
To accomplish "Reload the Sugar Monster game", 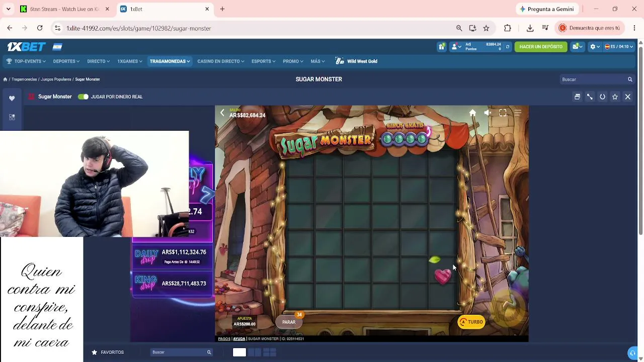I will click(602, 97).
